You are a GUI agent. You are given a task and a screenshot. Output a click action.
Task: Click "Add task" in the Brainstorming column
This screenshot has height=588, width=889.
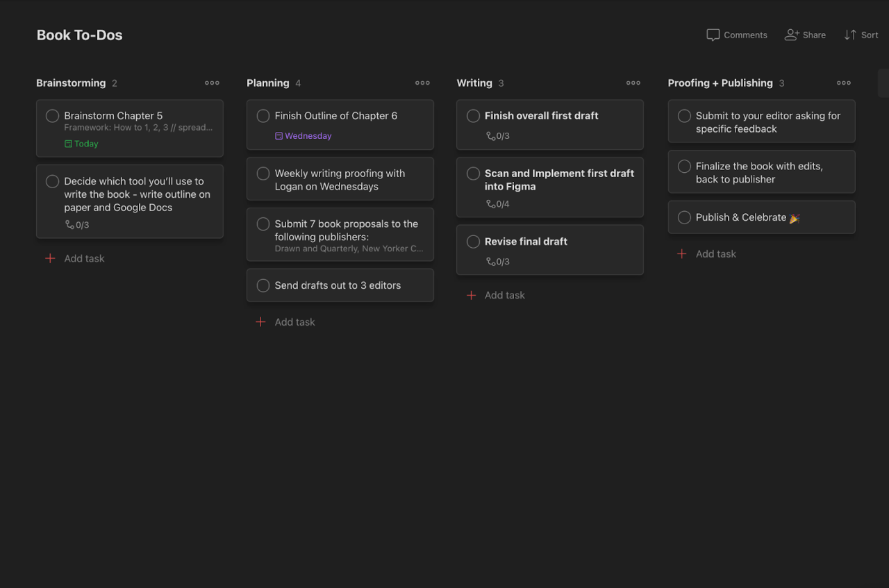tap(84, 258)
